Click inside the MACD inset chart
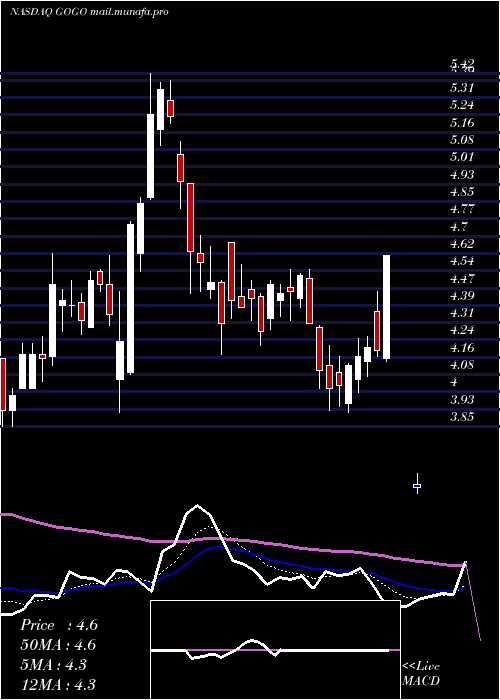The height and width of the screenshot is (700, 500). (275, 650)
